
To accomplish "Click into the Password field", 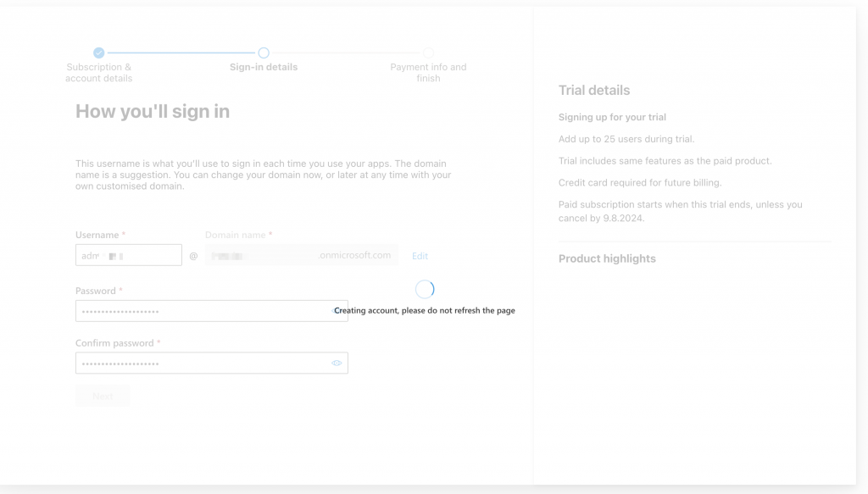I will [x=203, y=311].
